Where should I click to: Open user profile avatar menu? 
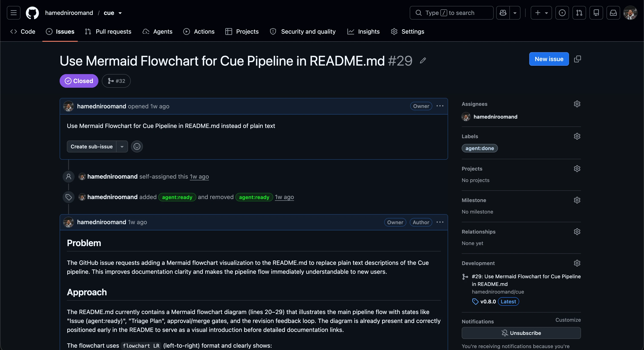630,13
